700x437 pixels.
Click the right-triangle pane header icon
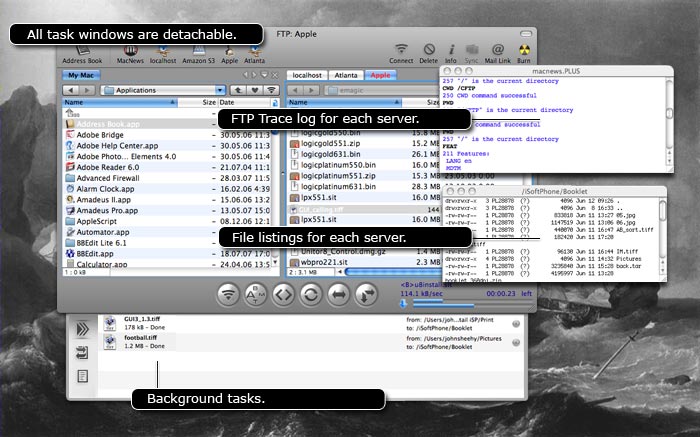[254, 75]
